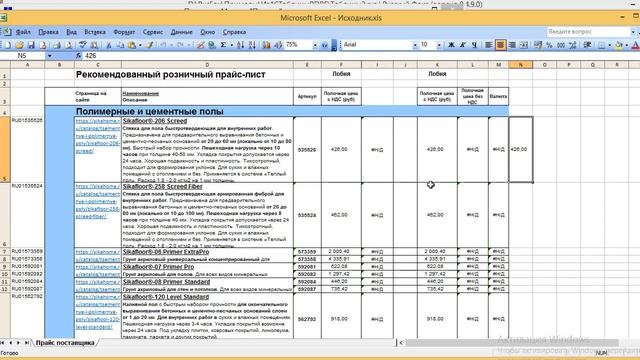Open the Fill Color dropdown arrow
The image size is (640, 360).
click(627, 45)
